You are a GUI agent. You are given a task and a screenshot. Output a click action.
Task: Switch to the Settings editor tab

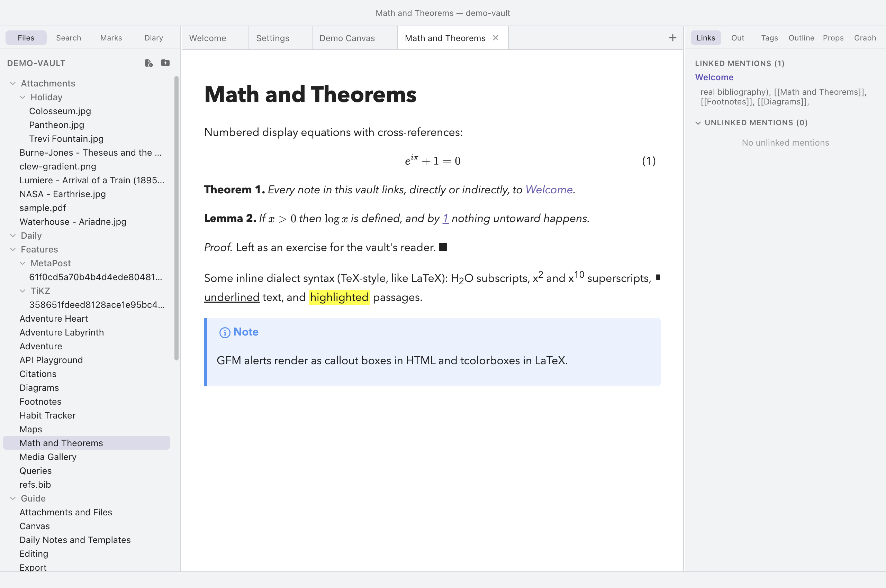point(281,38)
